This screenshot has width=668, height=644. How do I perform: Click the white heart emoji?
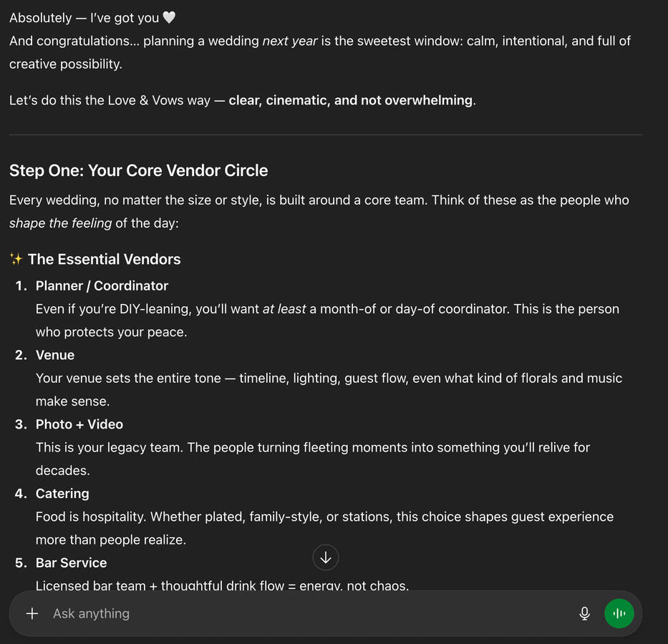pos(169,18)
